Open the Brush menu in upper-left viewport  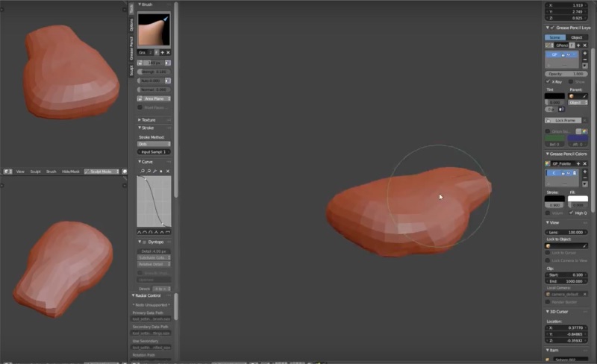pos(51,172)
